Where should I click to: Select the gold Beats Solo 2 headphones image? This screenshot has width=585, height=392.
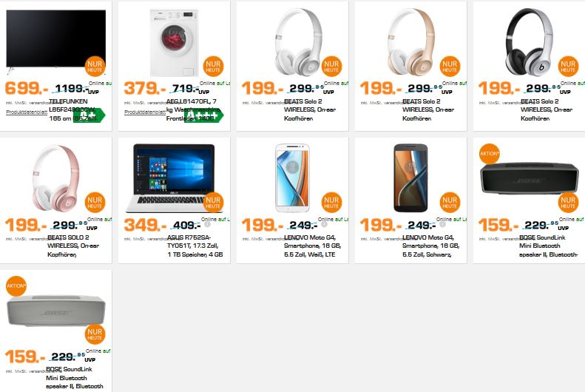410,42
